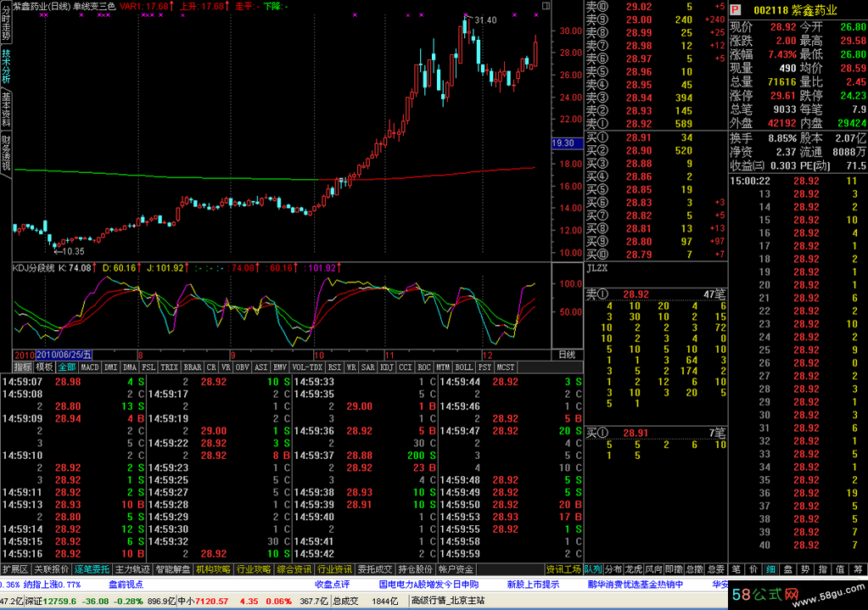This screenshot has width=868, height=610.
Task: Select the TRIX indicator tab
Action: click(170, 367)
